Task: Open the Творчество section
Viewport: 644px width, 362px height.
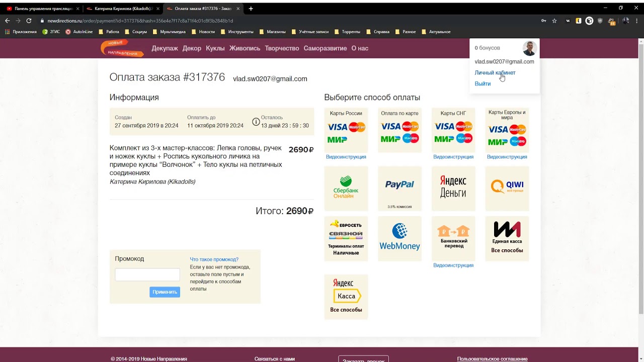Action: point(282,48)
